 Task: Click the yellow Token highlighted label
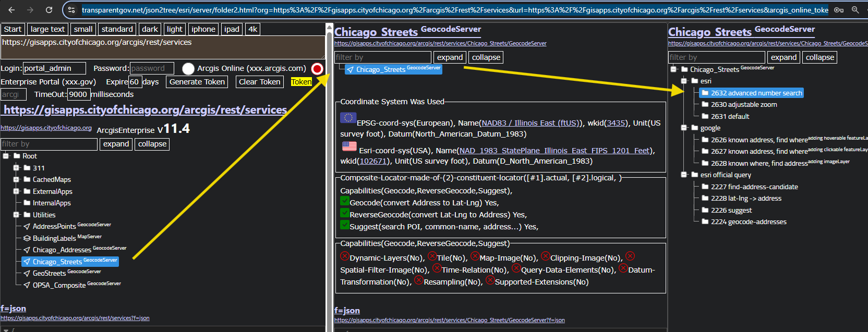pos(301,82)
